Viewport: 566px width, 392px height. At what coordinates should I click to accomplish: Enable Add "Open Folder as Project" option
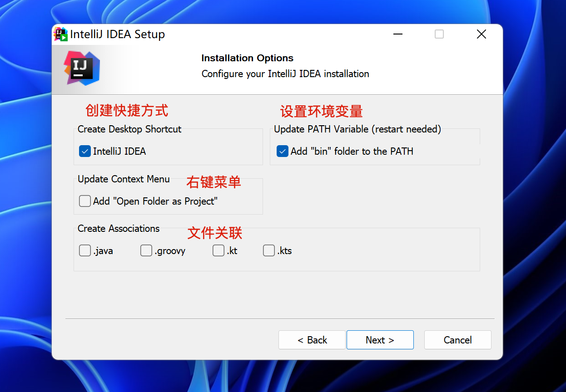tap(85, 201)
